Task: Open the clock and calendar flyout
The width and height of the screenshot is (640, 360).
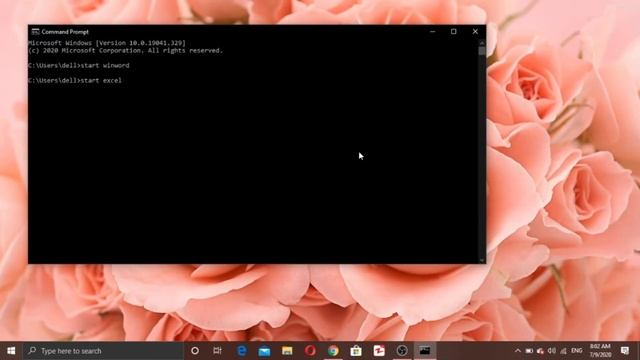Action: [x=600, y=351]
